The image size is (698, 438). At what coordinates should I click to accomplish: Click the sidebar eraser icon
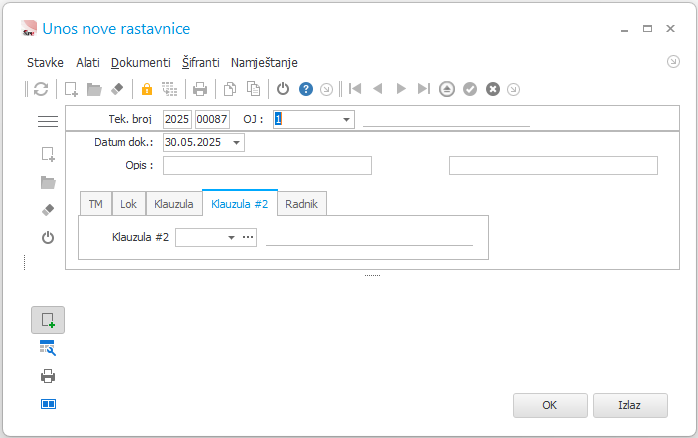tap(48, 210)
